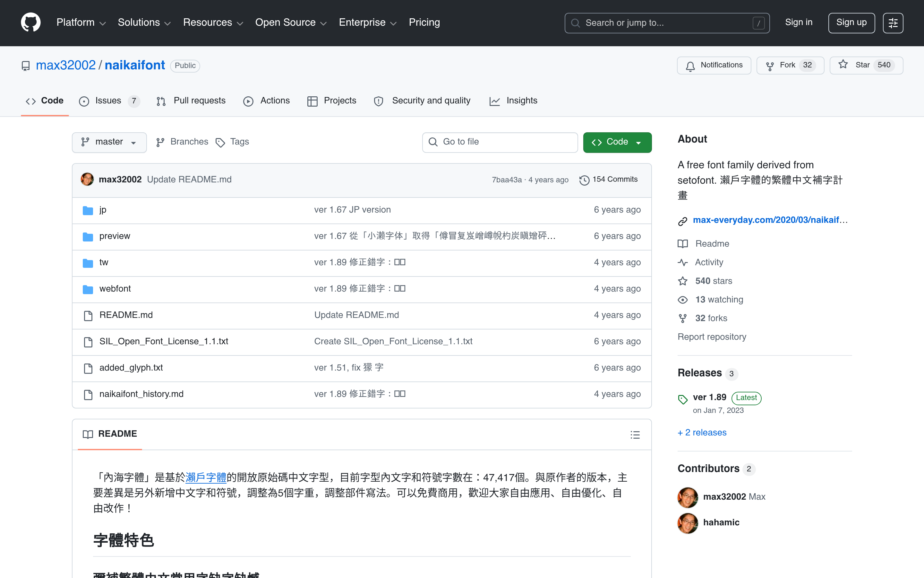924x578 pixels.
Task: Open 'ver 1.67 JP version' commit message
Action: [352, 210]
